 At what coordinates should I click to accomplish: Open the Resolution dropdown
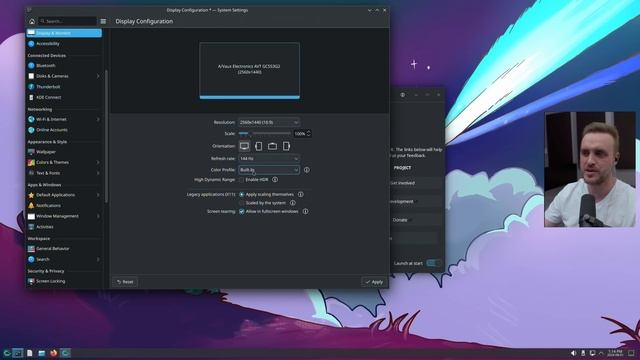269,122
